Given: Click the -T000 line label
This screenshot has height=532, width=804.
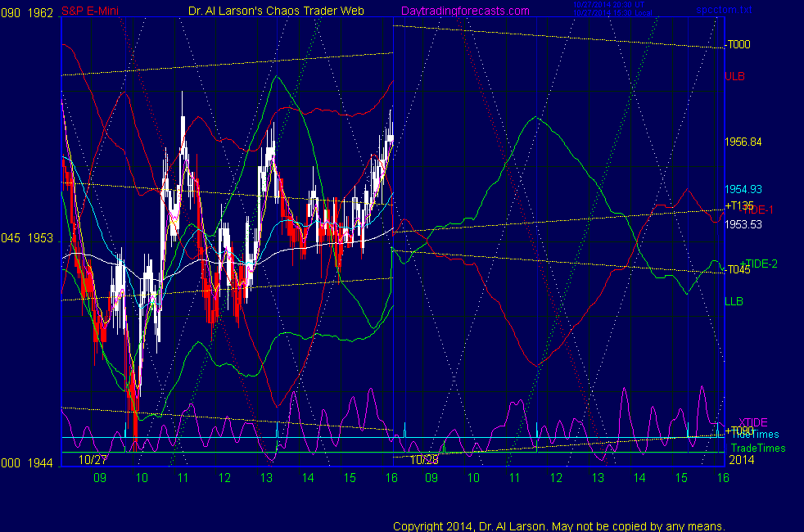Looking at the screenshot, I should [x=737, y=45].
